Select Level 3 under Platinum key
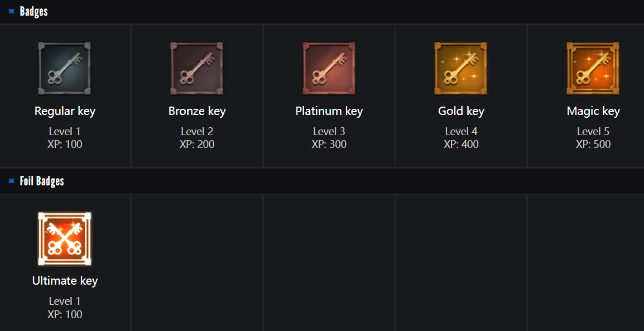The height and width of the screenshot is (331, 644). (x=329, y=132)
